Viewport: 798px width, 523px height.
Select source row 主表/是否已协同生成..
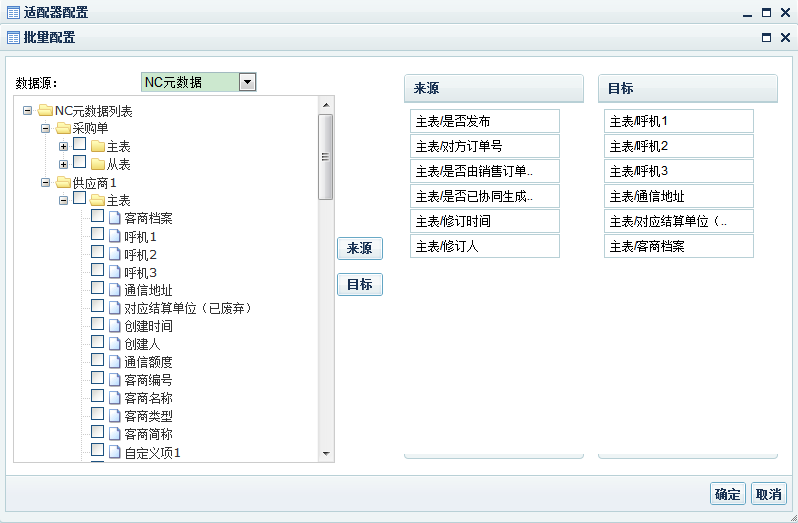click(x=484, y=196)
